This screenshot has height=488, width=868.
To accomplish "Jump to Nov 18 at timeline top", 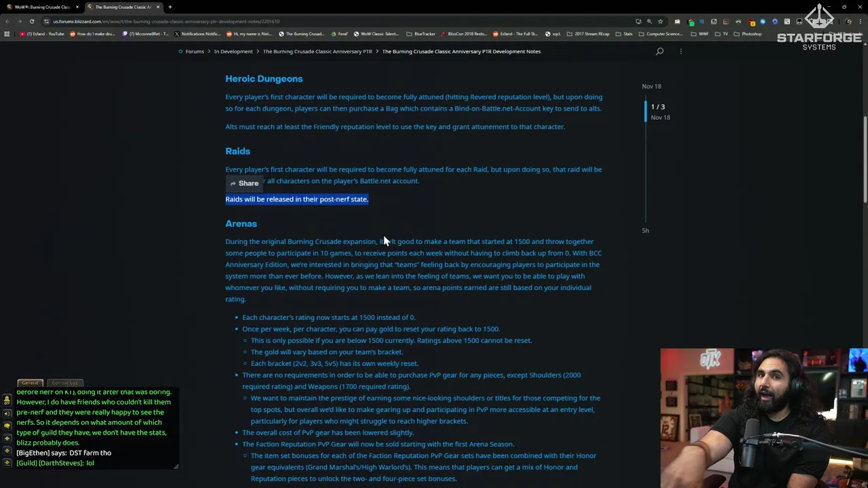I will point(651,86).
